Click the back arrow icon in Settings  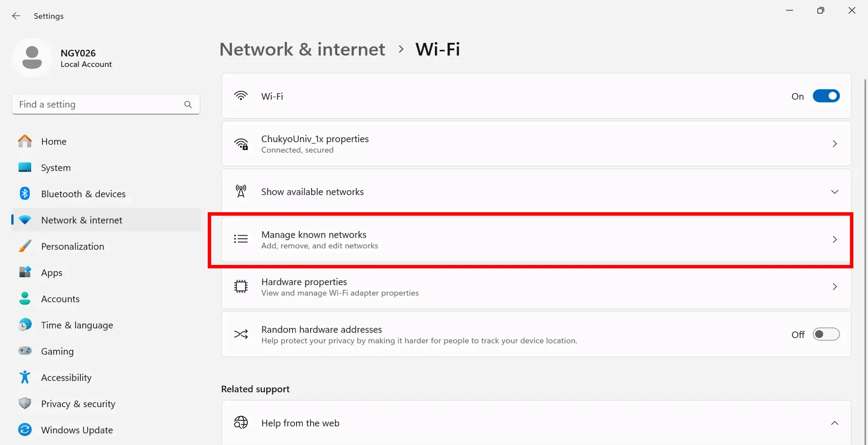click(x=16, y=16)
